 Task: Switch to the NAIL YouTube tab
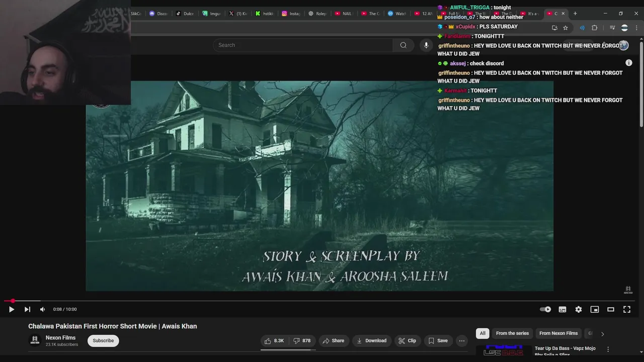click(345, 14)
